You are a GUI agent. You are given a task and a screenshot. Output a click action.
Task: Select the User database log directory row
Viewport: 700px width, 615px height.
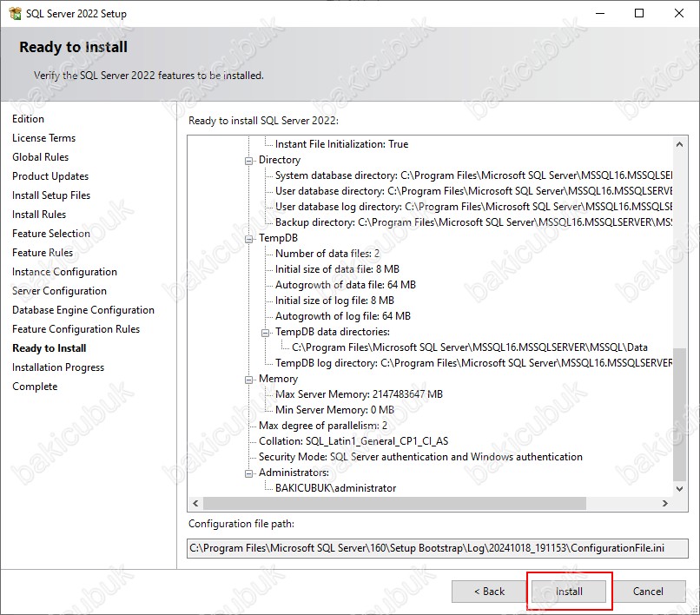pos(473,207)
